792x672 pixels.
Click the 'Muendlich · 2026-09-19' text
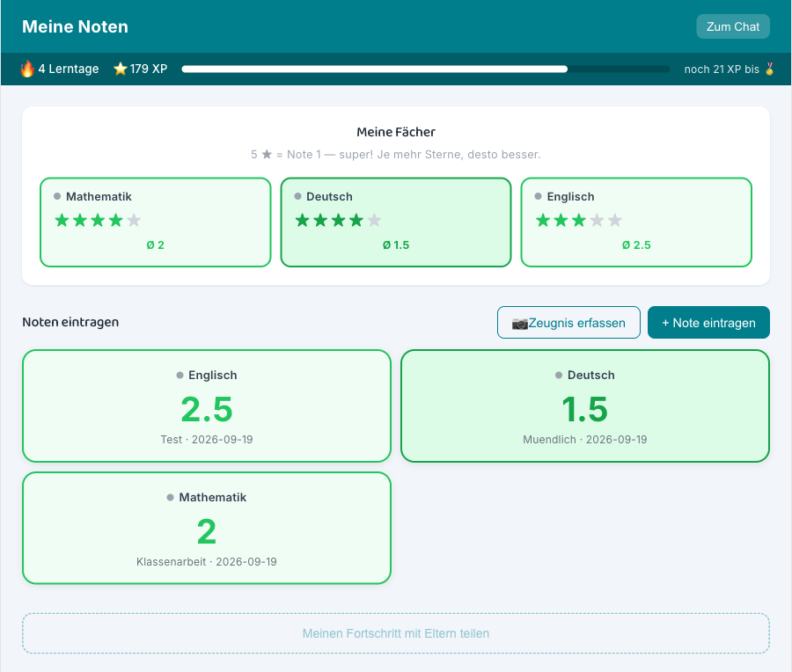585,439
